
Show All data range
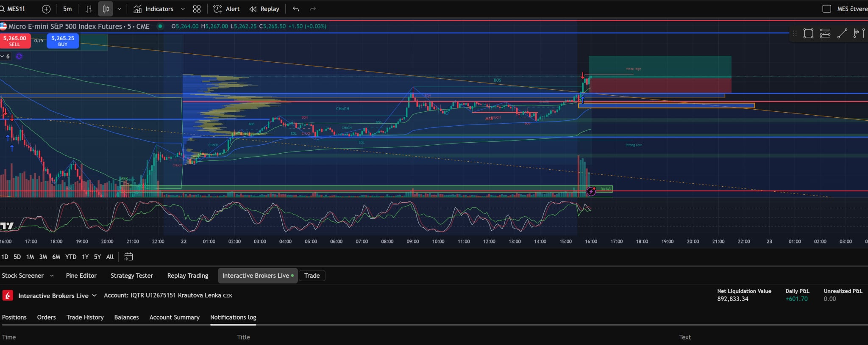(x=110, y=257)
